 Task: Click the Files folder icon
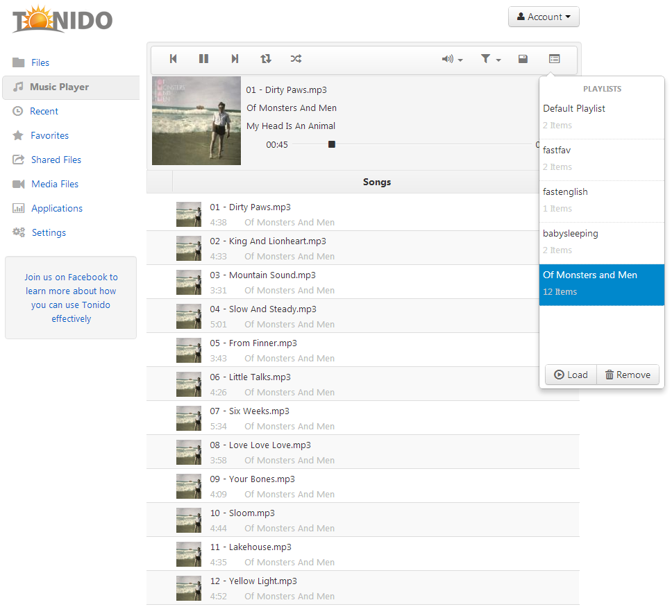tap(19, 62)
